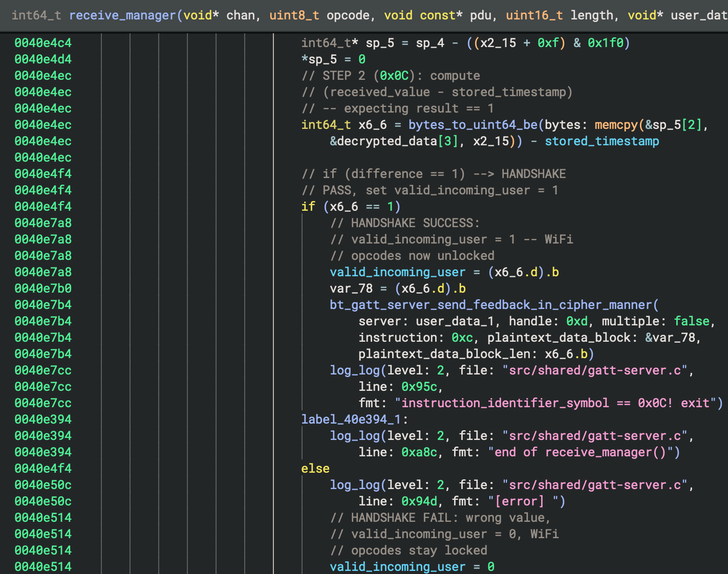Click the line value 0xa8c
This screenshot has width=728, height=574.
tap(419, 452)
